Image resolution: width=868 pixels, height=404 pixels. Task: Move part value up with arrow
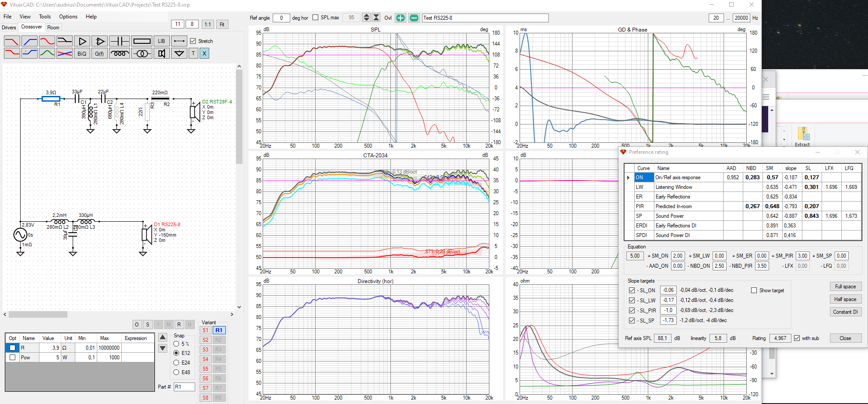tap(162, 337)
